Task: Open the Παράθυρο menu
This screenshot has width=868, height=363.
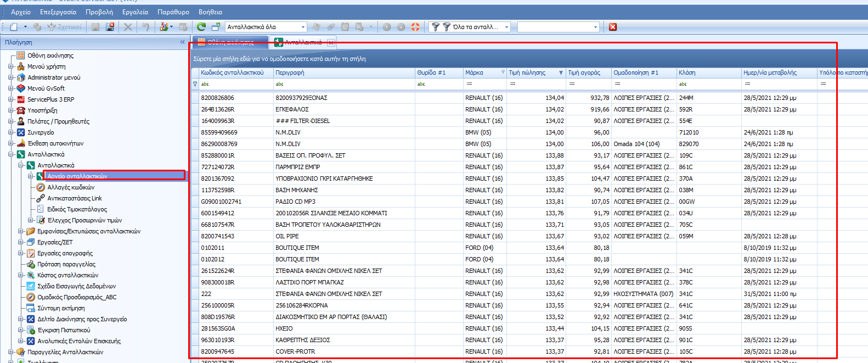Action: [x=173, y=12]
